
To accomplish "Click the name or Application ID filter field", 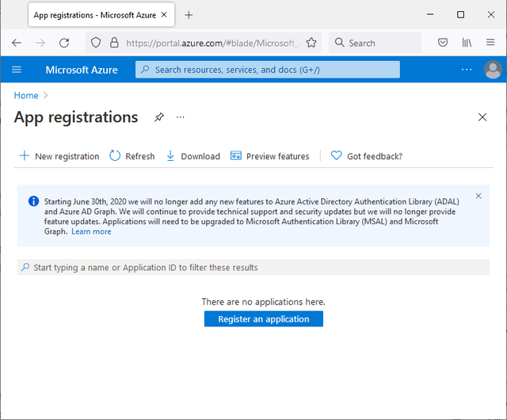I will point(253,267).
